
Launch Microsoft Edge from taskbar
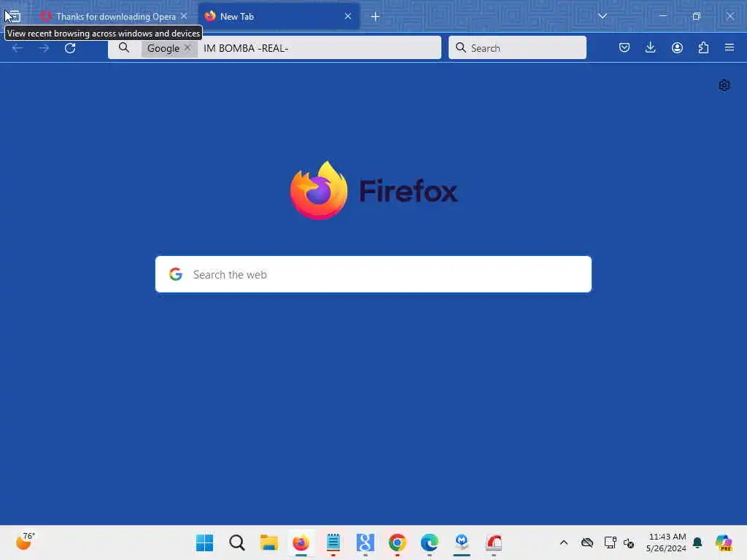(430, 542)
